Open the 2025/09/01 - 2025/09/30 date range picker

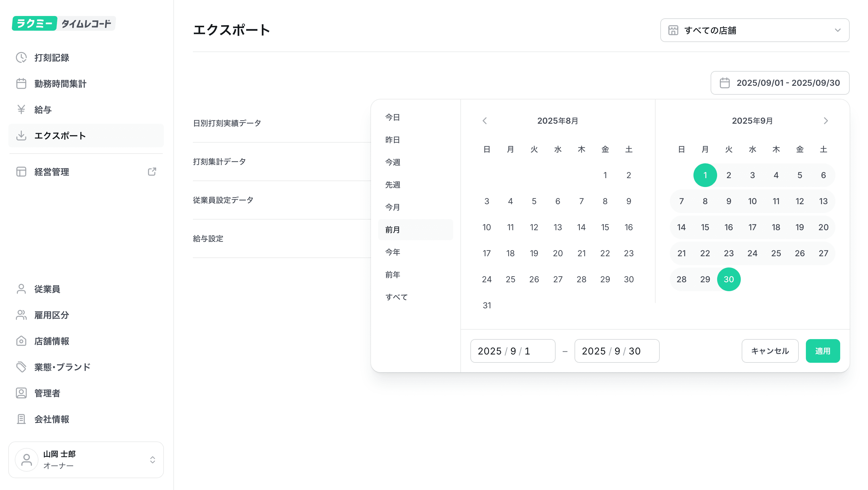pyautogui.click(x=780, y=83)
